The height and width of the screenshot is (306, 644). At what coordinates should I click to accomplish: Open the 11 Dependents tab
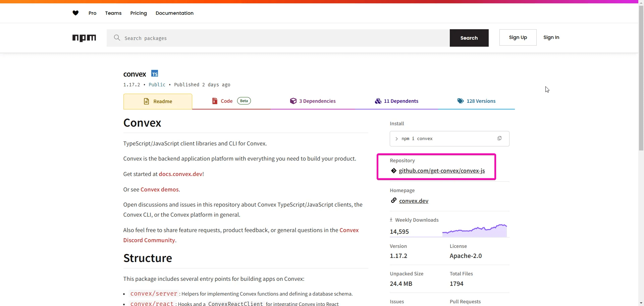point(396,101)
